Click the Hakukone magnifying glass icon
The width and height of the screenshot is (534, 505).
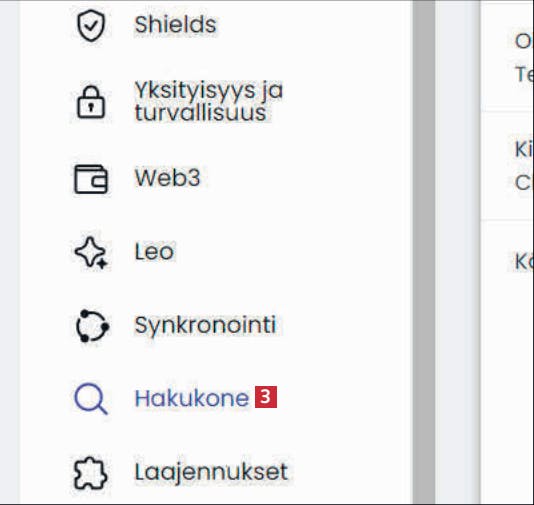(x=91, y=399)
